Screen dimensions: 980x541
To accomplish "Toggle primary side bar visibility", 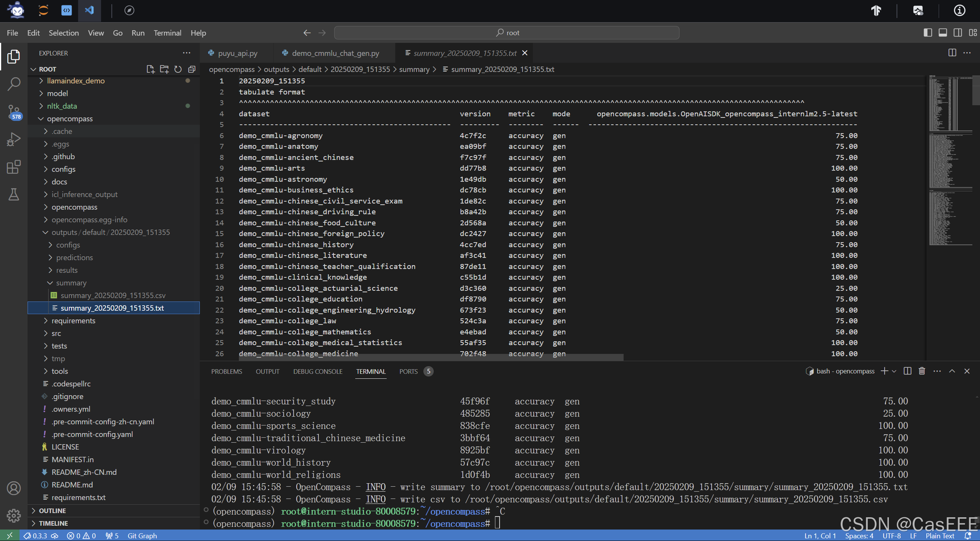I will (928, 33).
